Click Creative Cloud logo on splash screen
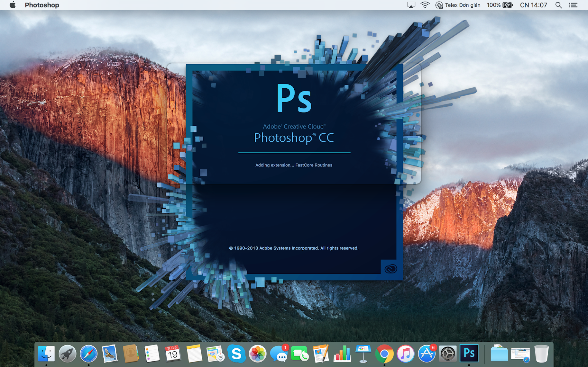 pos(391,268)
